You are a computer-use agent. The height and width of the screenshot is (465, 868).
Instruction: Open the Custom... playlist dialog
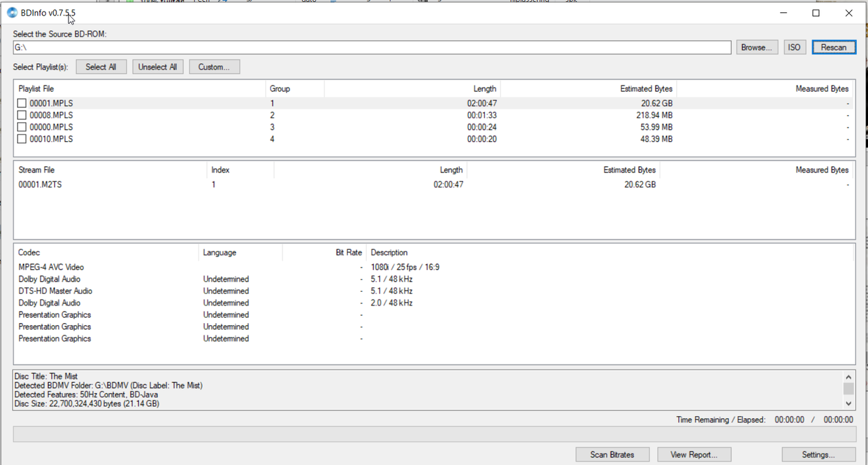(x=214, y=67)
